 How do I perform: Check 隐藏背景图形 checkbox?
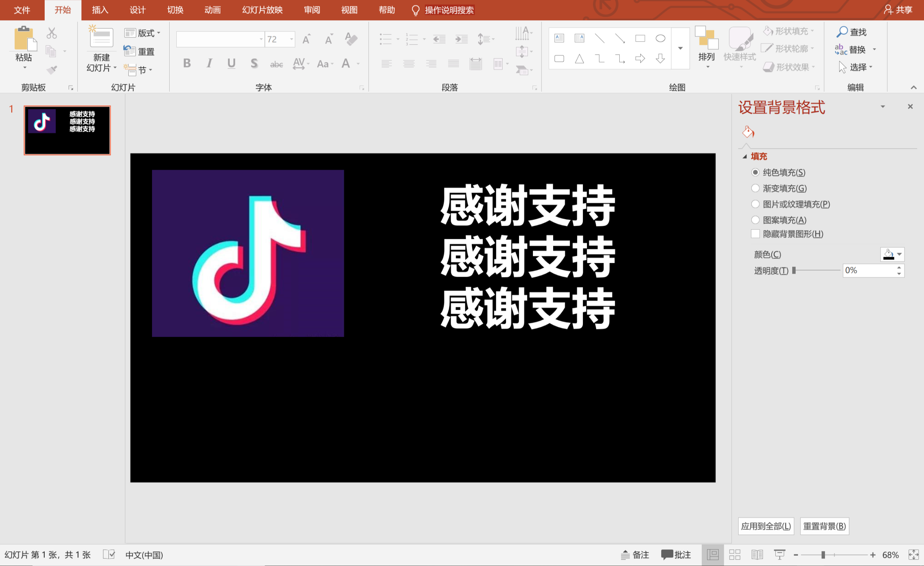pos(755,234)
